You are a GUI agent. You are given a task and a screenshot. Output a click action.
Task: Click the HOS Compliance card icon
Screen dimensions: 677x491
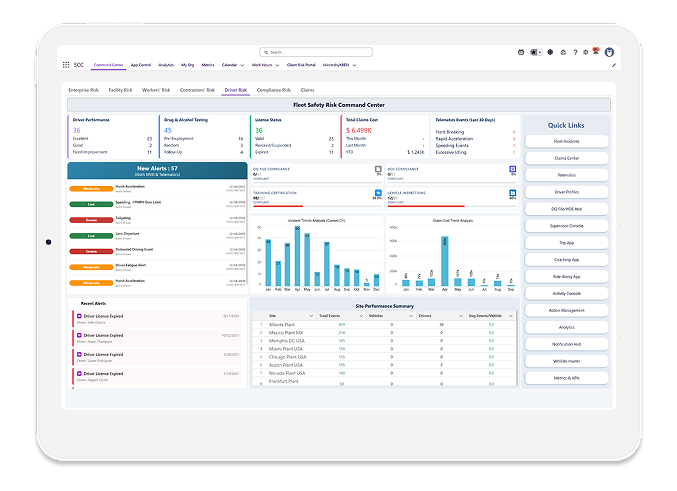[x=513, y=170]
